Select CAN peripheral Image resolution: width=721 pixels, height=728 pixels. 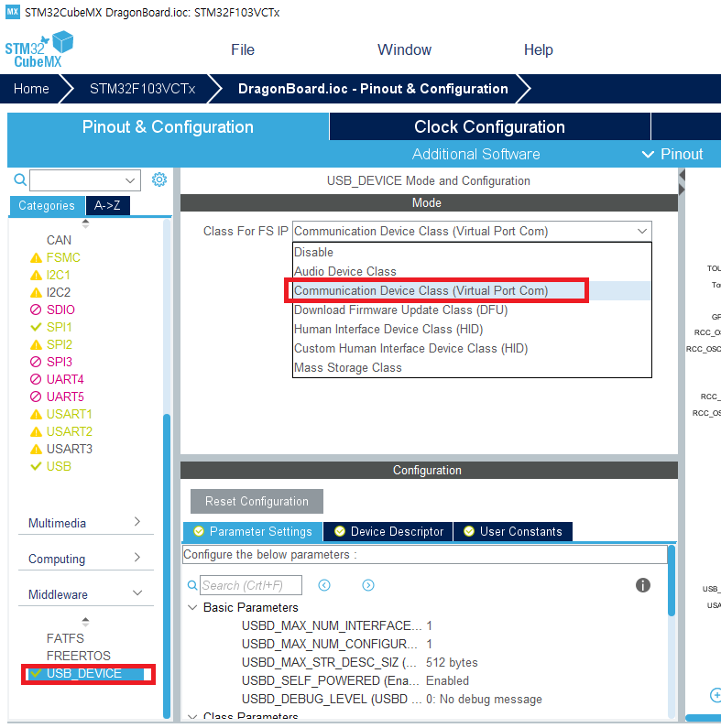click(59, 240)
